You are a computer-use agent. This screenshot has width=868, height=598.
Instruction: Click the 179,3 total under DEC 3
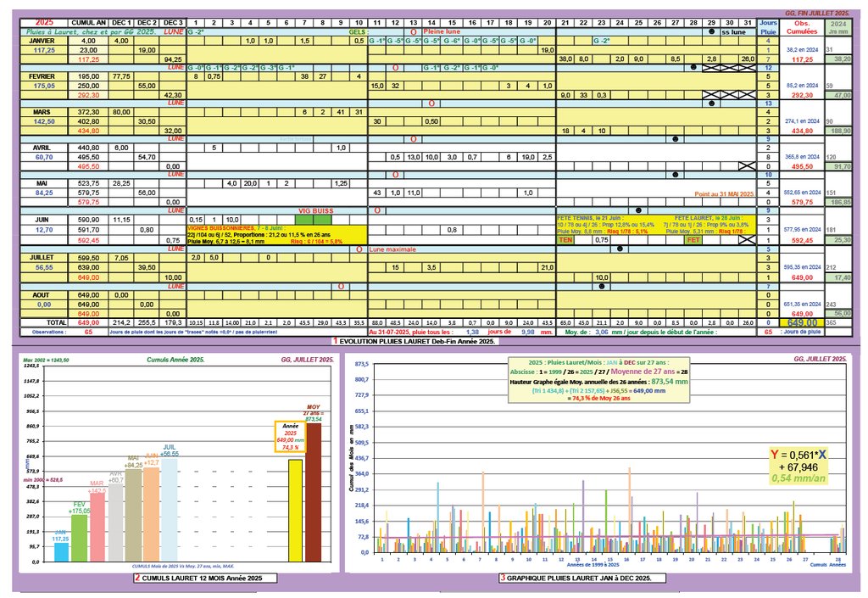(173, 322)
